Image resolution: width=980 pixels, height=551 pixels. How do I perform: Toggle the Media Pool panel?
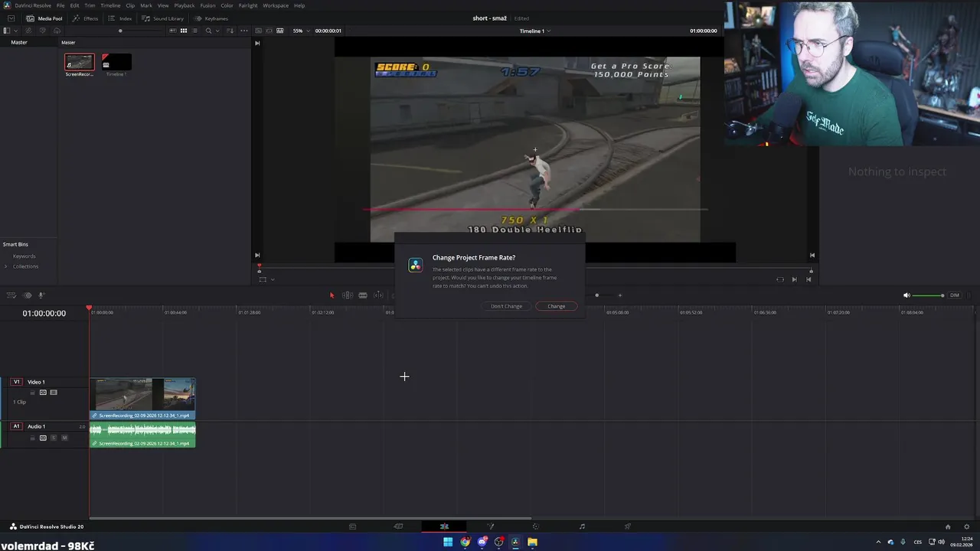pyautogui.click(x=44, y=18)
